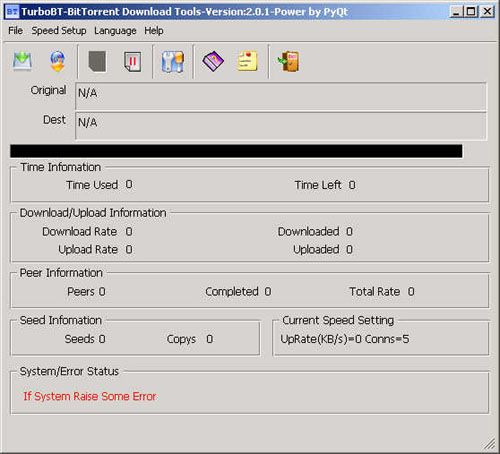Maximize the TurboBT window
The image size is (500, 454).
(x=471, y=12)
